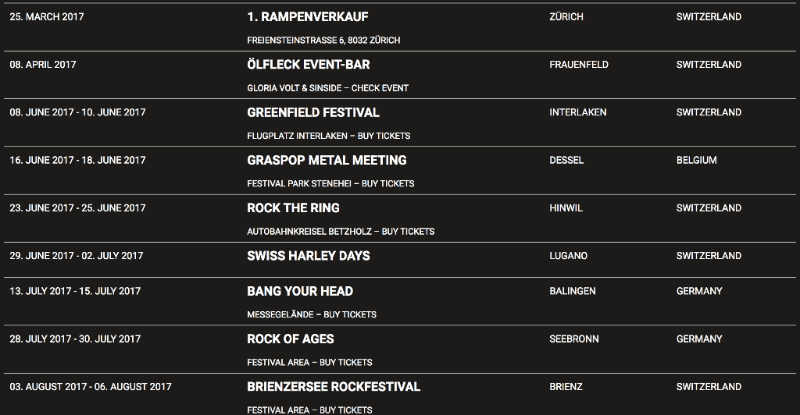Click the Dessel city entry
Image resolution: width=800 pixels, height=415 pixels.
coord(565,160)
